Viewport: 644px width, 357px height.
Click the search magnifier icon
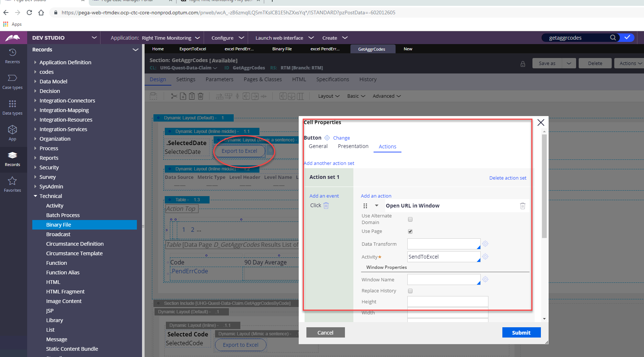pyautogui.click(x=613, y=37)
